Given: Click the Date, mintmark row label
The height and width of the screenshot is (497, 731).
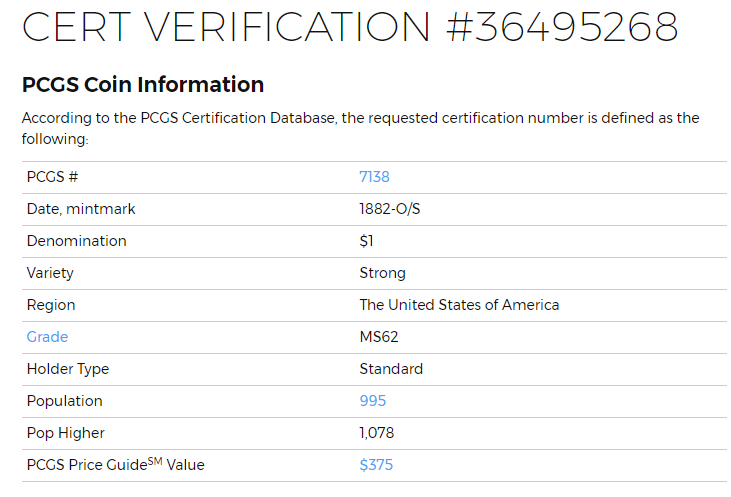Looking at the screenshot, I should [81, 209].
